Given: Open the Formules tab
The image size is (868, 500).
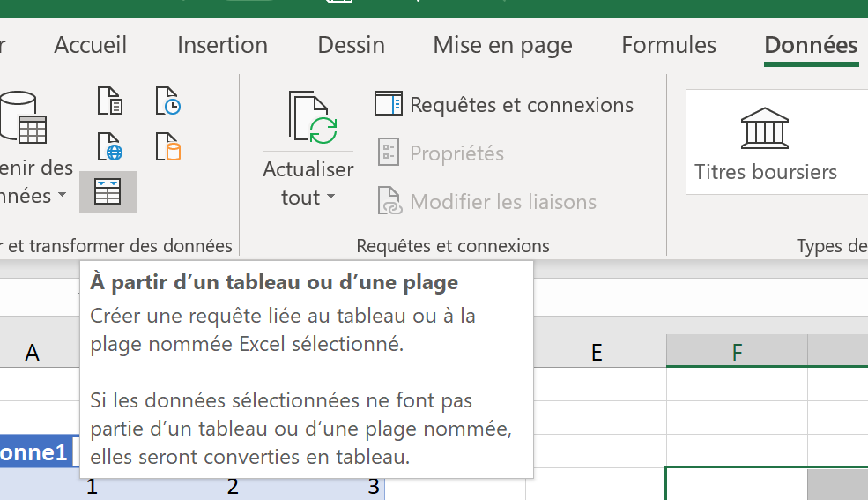Looking at the screenshot, I should tap(669, 45).
